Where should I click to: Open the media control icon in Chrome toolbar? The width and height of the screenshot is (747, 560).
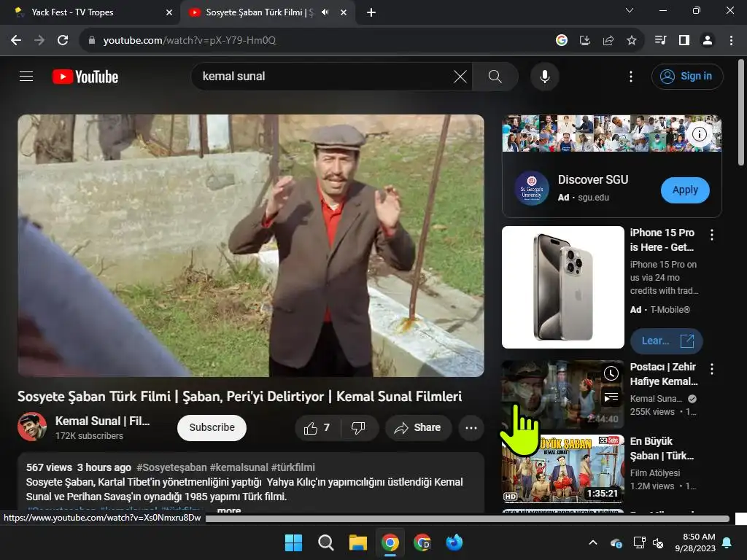(x=660, y=41)
